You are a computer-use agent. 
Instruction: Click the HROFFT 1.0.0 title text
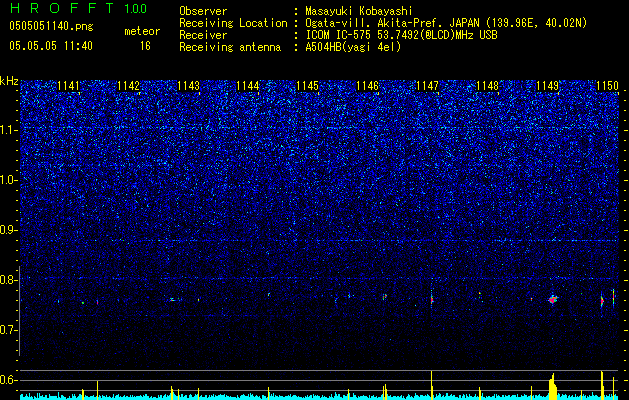pyautogui.click(x=78, y=8)
